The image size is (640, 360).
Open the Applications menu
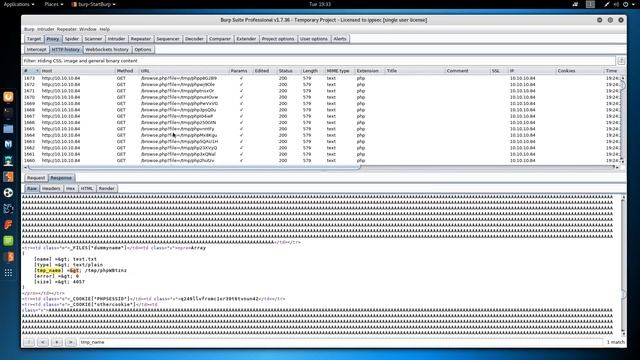coord(19,4)
